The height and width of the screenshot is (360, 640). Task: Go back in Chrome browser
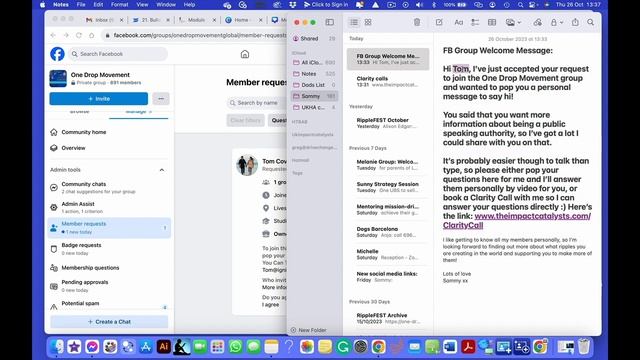pyautogui.click(x=53, y=36)
